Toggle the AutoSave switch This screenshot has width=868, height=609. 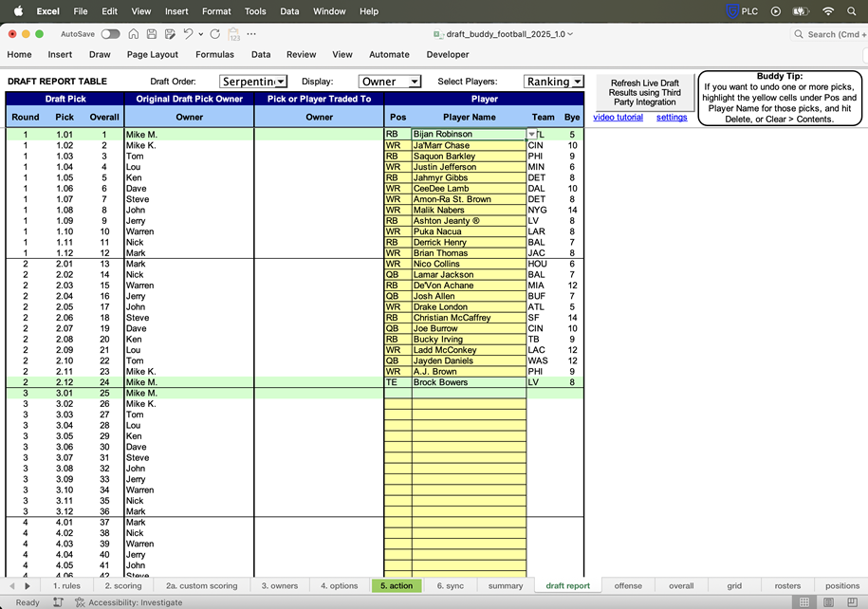pos(111,34)
